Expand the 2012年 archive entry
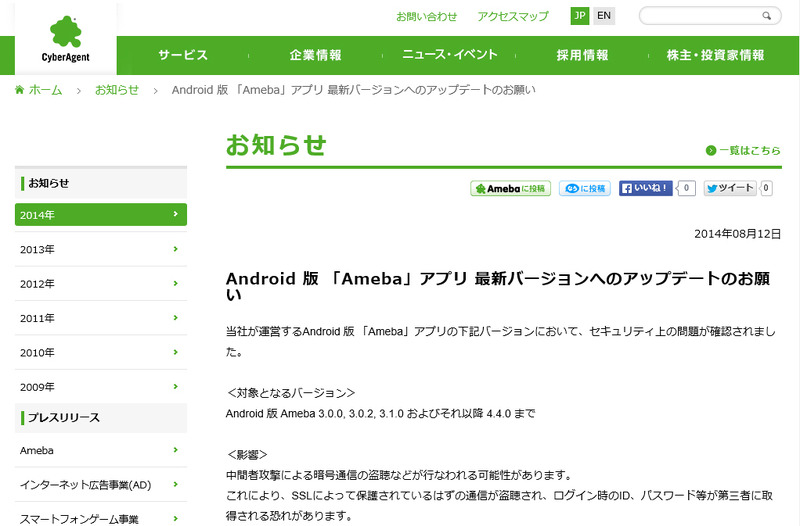Screen dimensions: 800x526 pyautogui.click(x=100, y=284)
